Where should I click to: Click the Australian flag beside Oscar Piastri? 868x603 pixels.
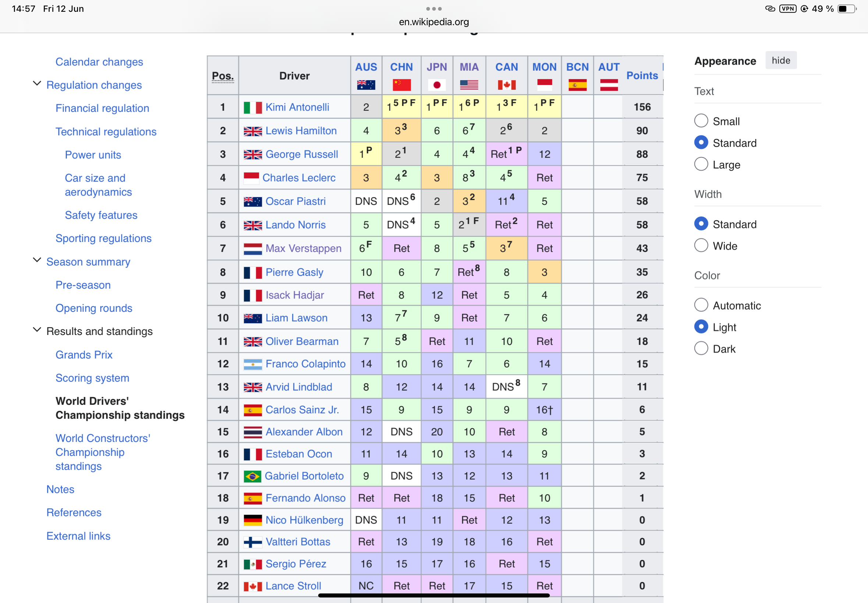point(253,202)
